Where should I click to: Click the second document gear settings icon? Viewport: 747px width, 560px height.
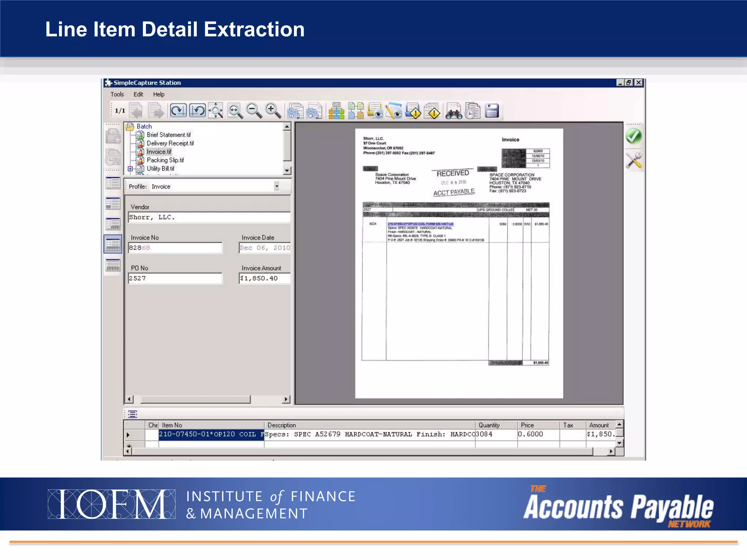[x=314, y=110]
